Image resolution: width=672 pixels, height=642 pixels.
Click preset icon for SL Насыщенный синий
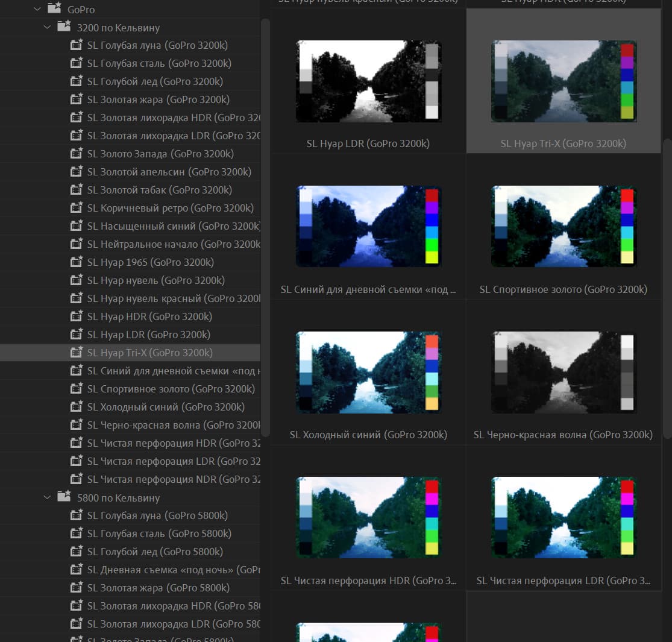click(77, 225)
